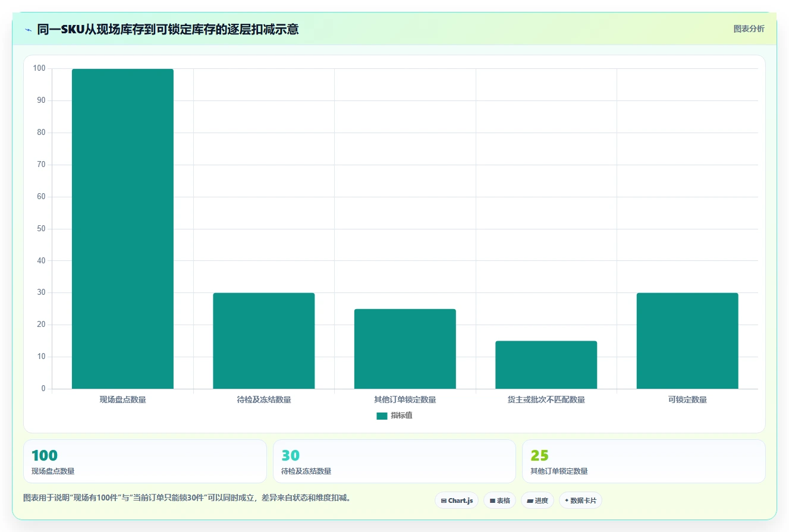Viewport: 789px width, 532px height.
Task: Toggle the 指标值 legend color box
Action: pos(382,415)
